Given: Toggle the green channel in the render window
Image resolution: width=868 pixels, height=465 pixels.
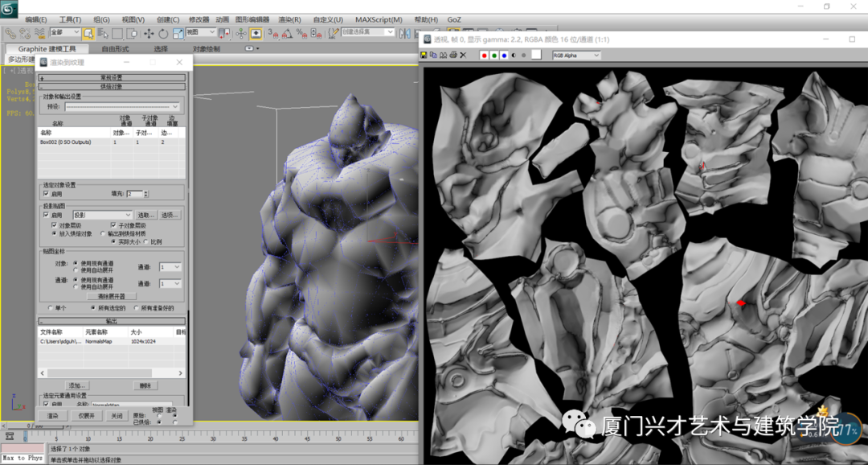Looking at the screenshot, I should 494,56.
